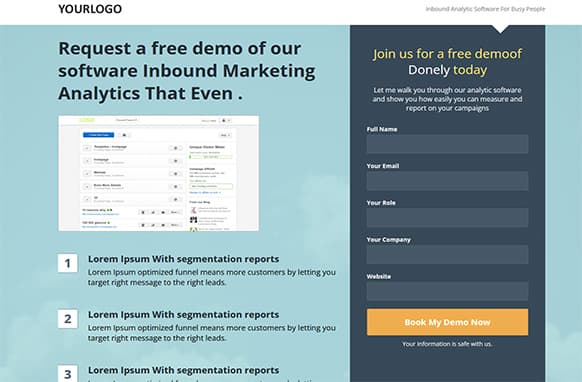Focus the Full Name input field
Screen dimensions: 582x382
point(447,144)
